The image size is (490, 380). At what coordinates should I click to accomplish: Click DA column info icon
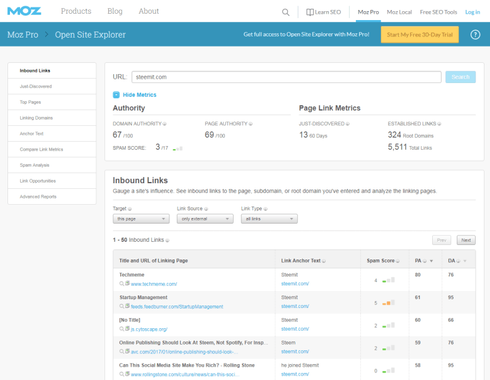click(458, 261)
